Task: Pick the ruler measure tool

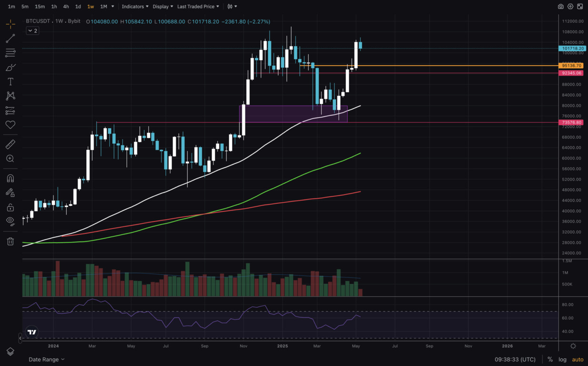Action: coord(10,144)
